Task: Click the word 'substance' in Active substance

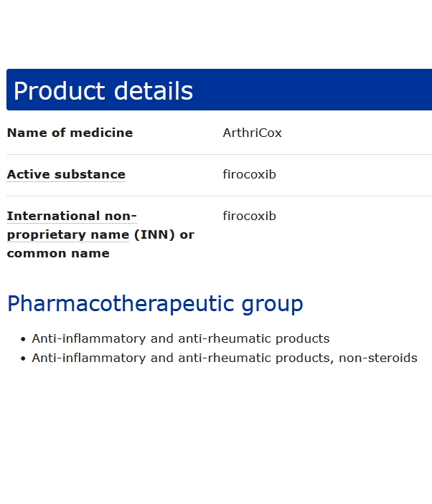Action: [x=90, y=174]
